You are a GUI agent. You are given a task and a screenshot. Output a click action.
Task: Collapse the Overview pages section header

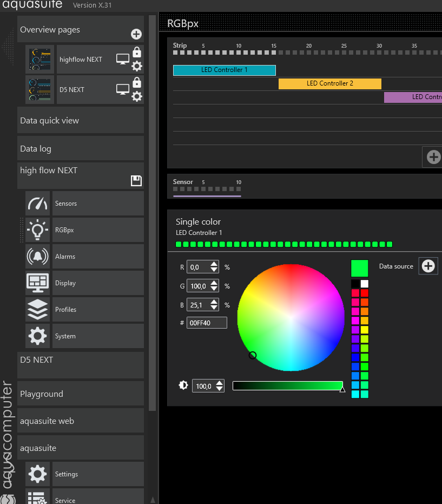tap(70, 30)
